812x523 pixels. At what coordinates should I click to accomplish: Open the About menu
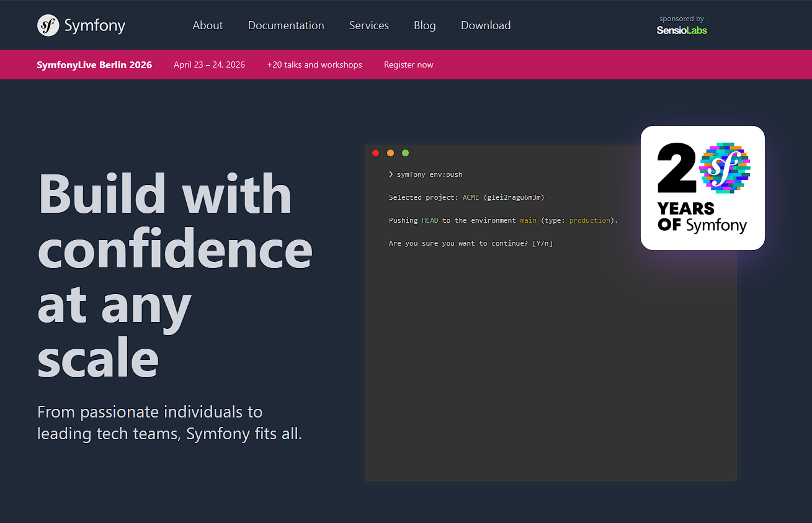pyautogui.click(x=207, y=25)
